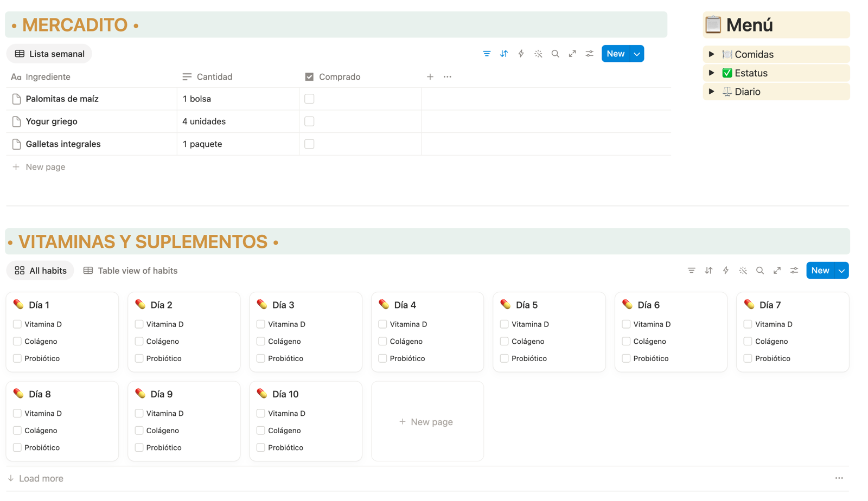Search the vitaminas habits database
This screenshot has width=868, height=501.
(x=760, y=271)
